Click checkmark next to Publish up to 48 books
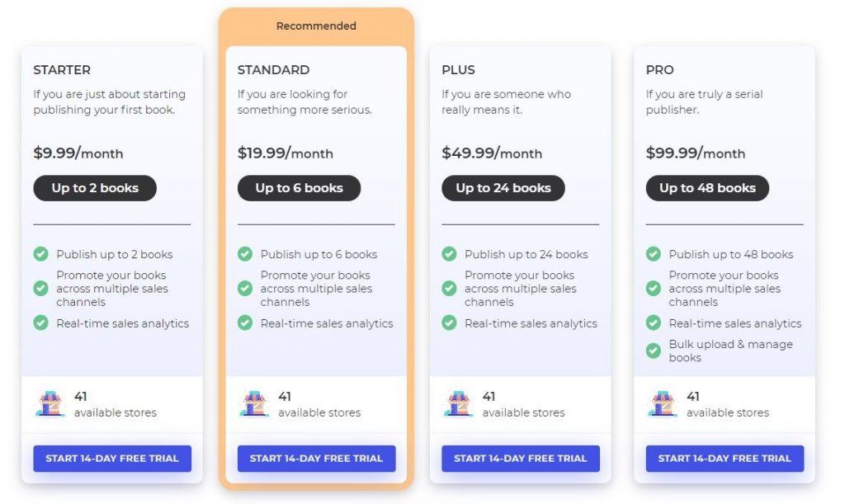The image size is (845, 504). click(x=654, y=253)
